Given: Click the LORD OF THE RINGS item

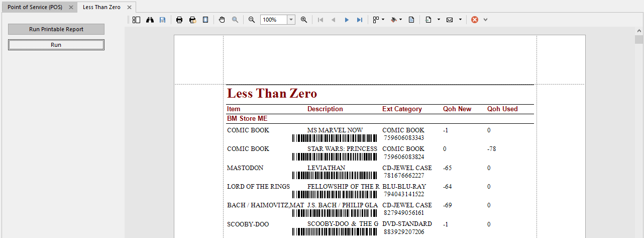Looking at the screenshot, I should click(258, 187).
